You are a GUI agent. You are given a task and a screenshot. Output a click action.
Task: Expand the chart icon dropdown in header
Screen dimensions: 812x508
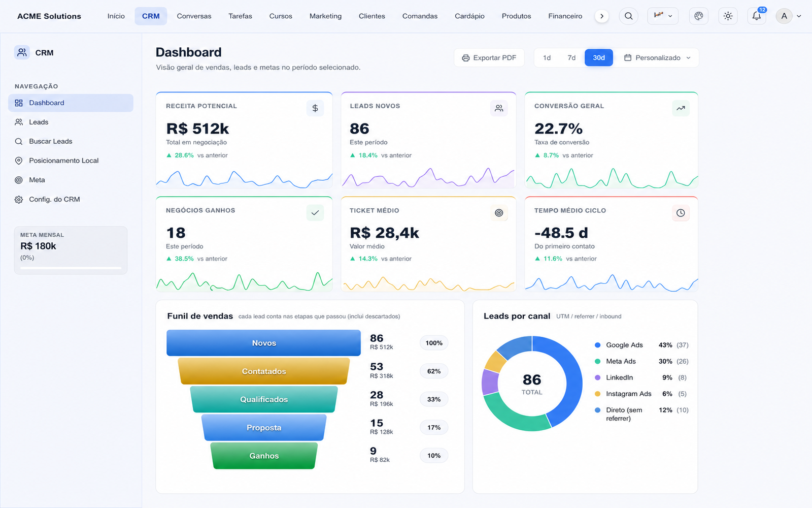point(663,16)
